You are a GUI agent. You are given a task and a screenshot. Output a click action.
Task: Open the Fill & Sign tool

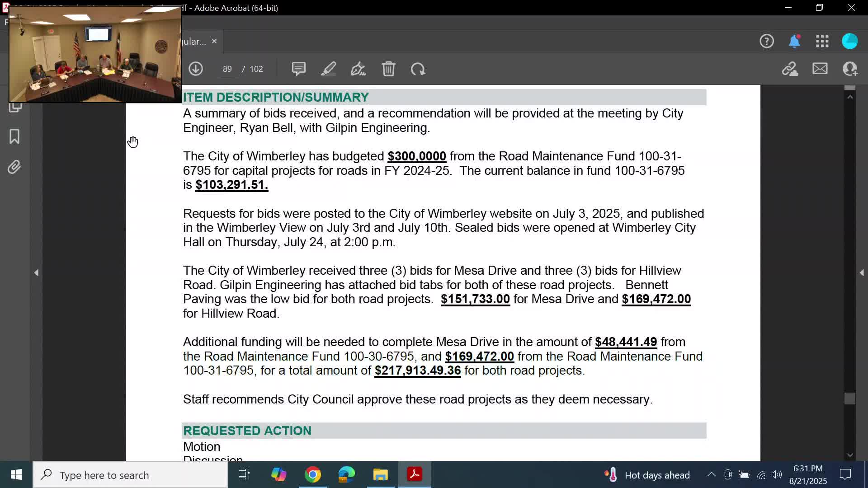(358, 69)
